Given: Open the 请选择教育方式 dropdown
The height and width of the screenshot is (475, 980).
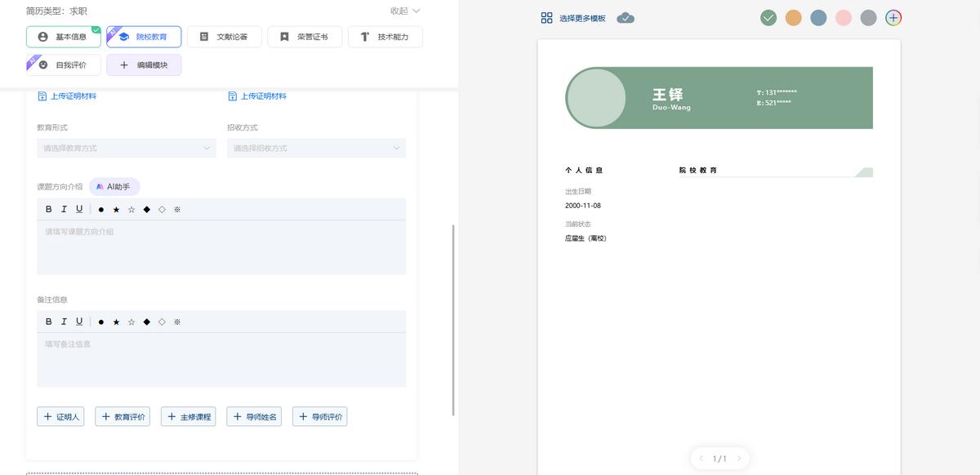Looking at the screenshot, I should pos(127,148).
